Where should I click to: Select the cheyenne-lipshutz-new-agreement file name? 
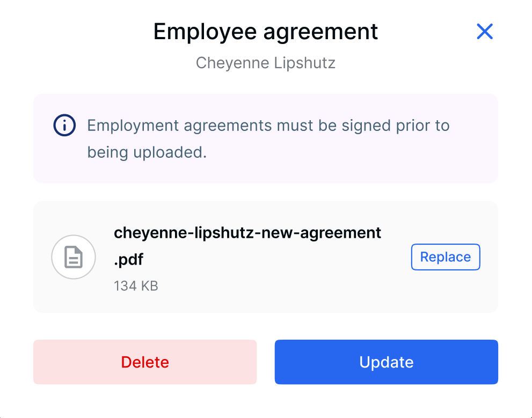(x=247, y=233)
